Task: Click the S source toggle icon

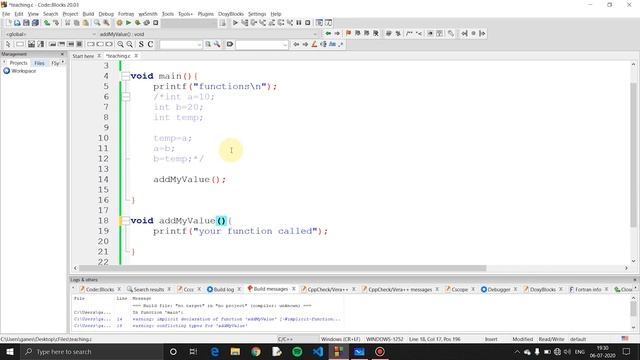Action: (x=141, y=44)
